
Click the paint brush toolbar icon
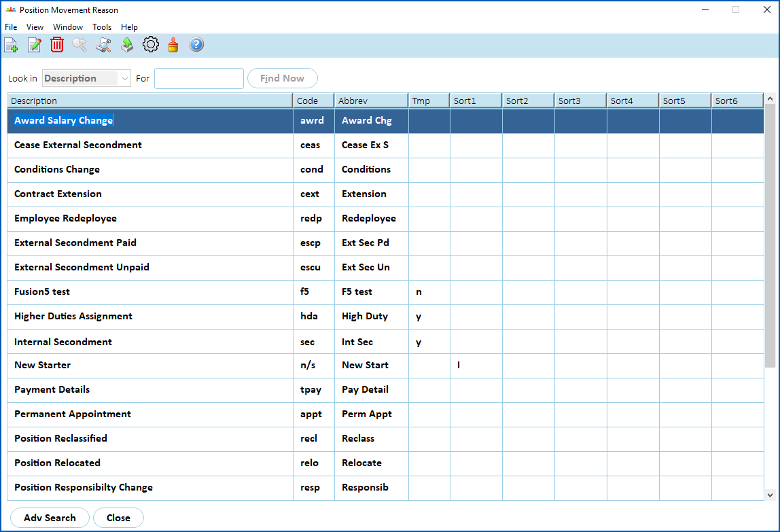tap(173, 45)
